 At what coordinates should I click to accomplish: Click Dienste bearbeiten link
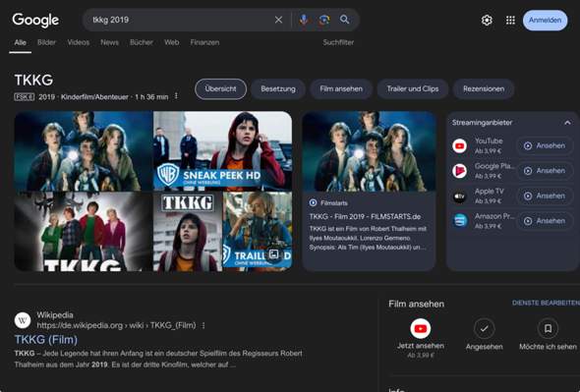tap(546, 303)
